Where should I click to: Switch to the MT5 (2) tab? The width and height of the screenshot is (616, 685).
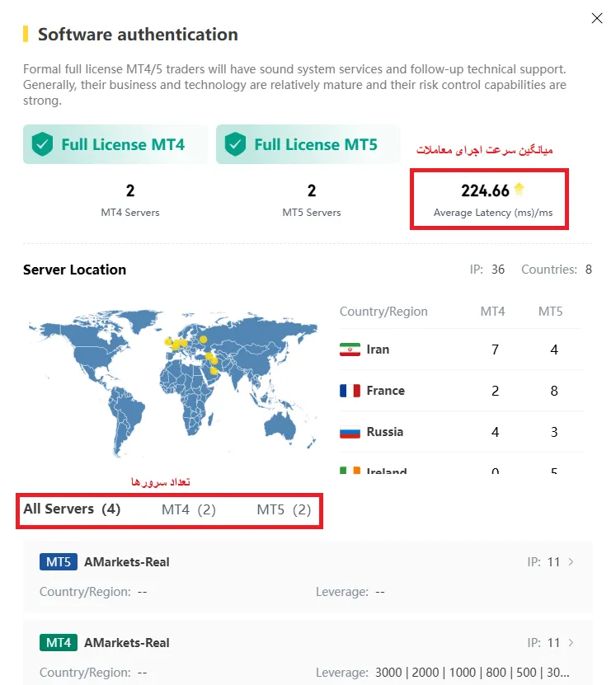tap(284, 510)
